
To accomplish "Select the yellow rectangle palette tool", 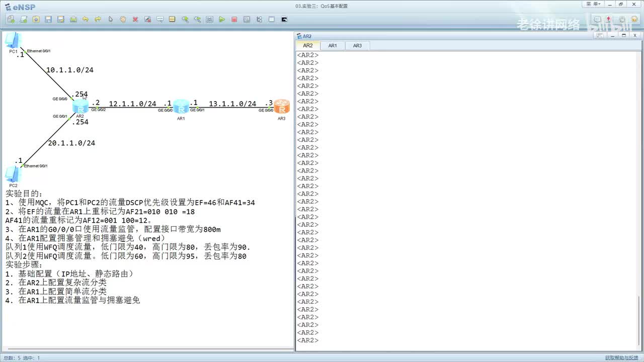I will 173,20.
